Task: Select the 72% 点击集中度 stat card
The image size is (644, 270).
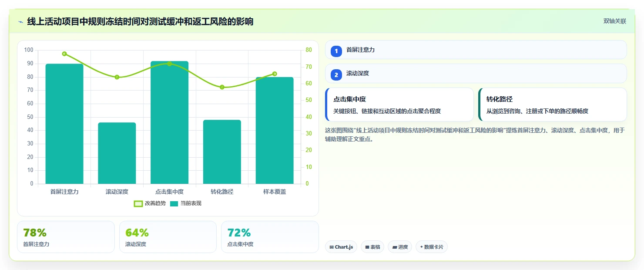Action: point(270,237)
